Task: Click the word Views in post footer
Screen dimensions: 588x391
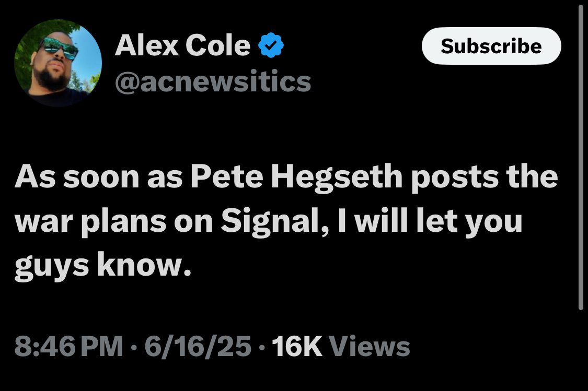Action: [x=370, y=346]
